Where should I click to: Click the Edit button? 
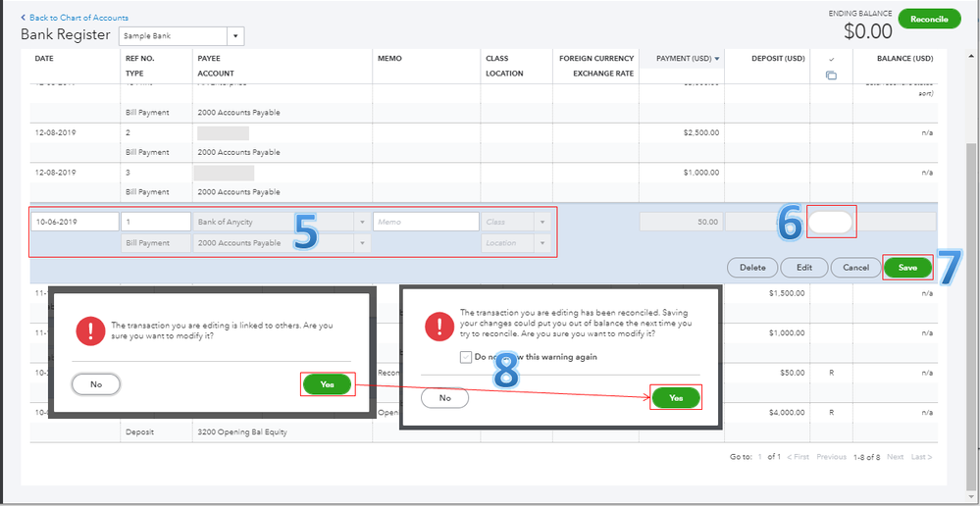(803, 268)
